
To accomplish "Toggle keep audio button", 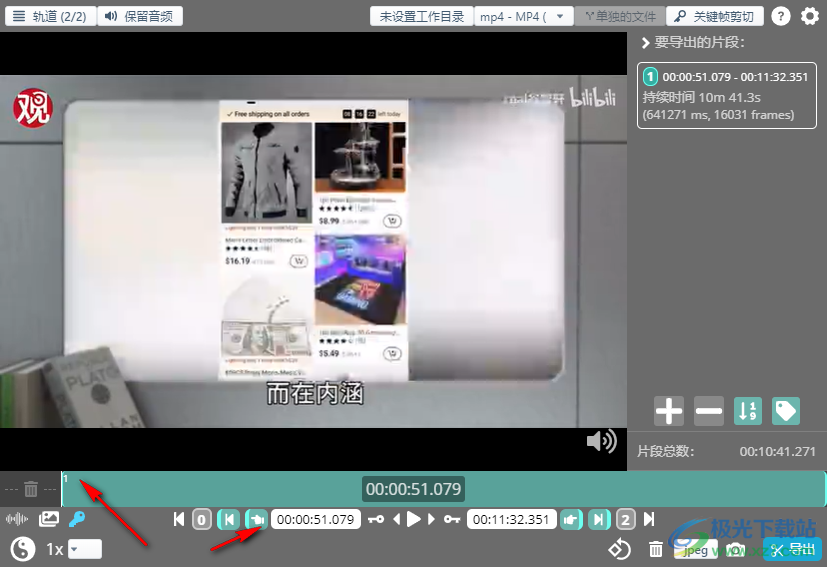I will pos(140,16).
